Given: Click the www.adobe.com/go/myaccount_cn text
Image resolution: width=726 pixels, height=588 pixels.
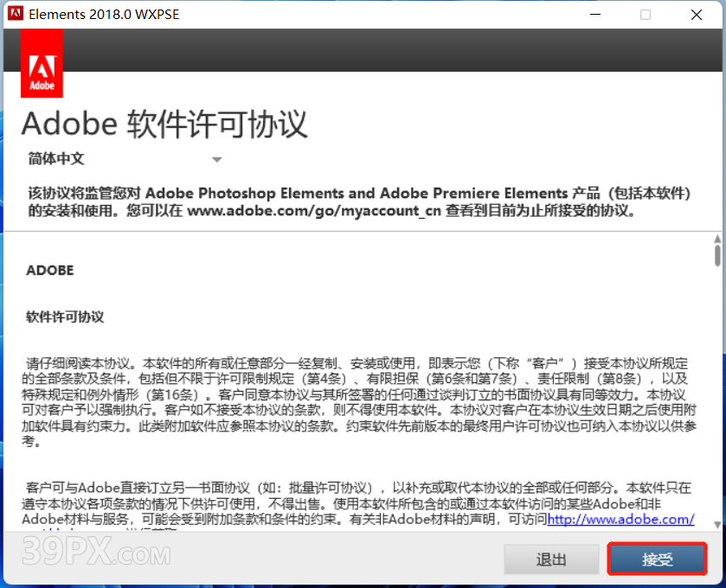Looking at the screenshot, I should (x=314, y=211).
